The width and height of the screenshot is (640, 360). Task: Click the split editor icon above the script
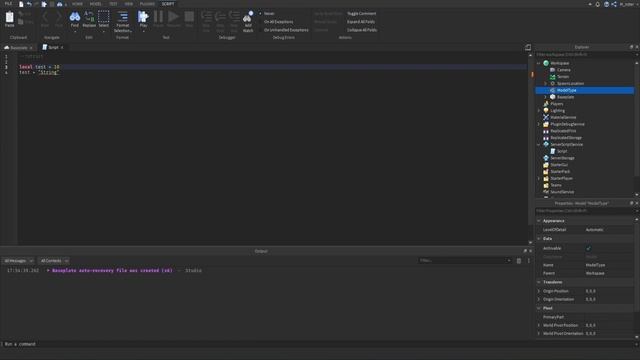(x=528, y=47)
